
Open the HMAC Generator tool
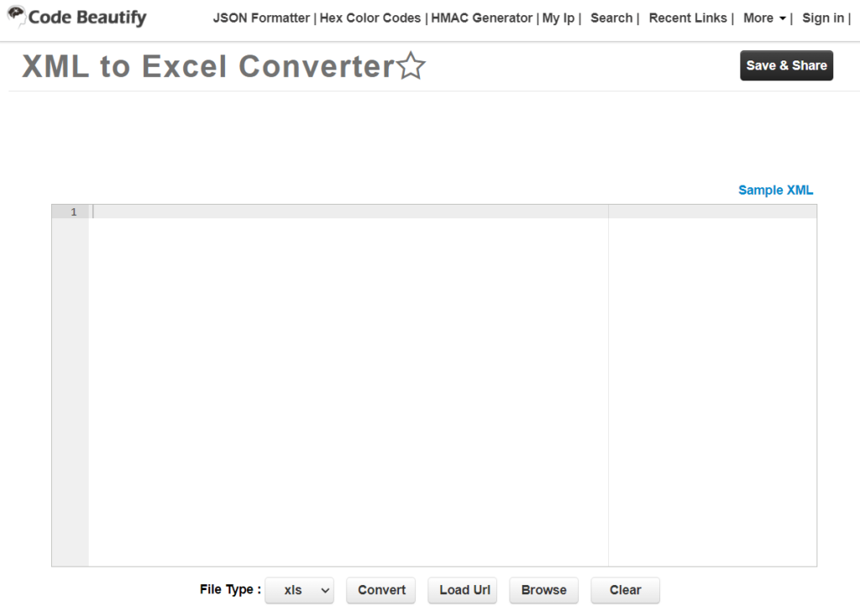482,18
